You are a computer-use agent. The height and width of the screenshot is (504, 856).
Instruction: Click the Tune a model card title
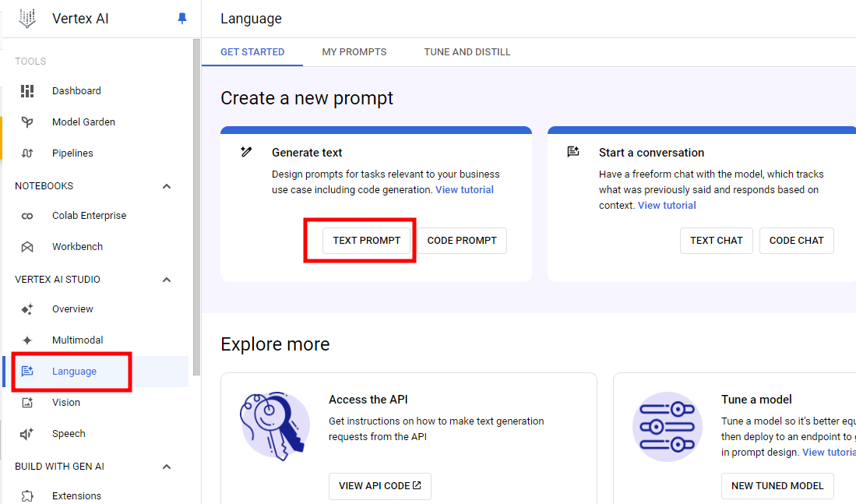tap(756, 400)
